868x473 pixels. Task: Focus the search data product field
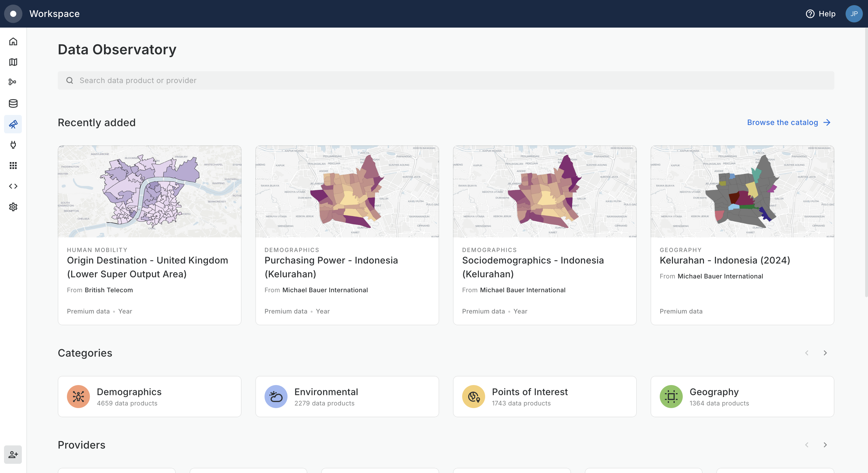point(445,80)
